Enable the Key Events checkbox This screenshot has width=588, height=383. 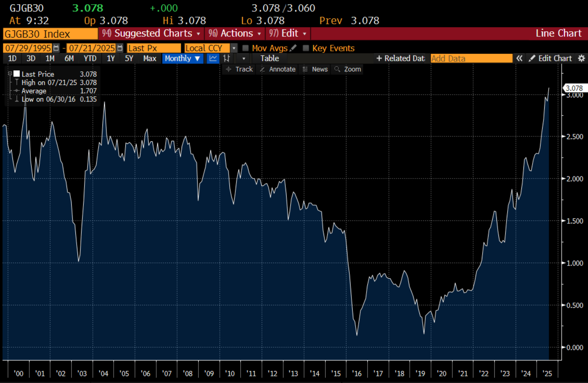click(306, 48)
